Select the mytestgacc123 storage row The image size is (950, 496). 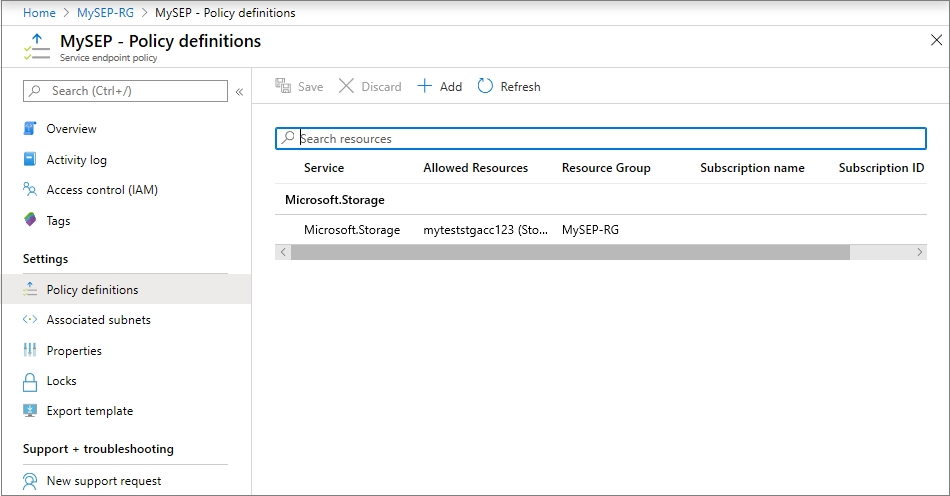485,230
